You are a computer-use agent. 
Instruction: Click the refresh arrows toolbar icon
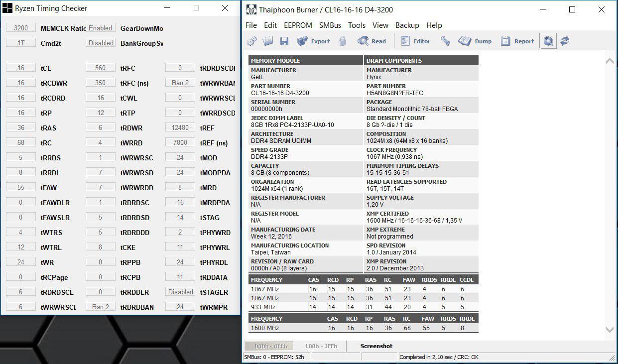pyautogui.click(x=565, y=41)
